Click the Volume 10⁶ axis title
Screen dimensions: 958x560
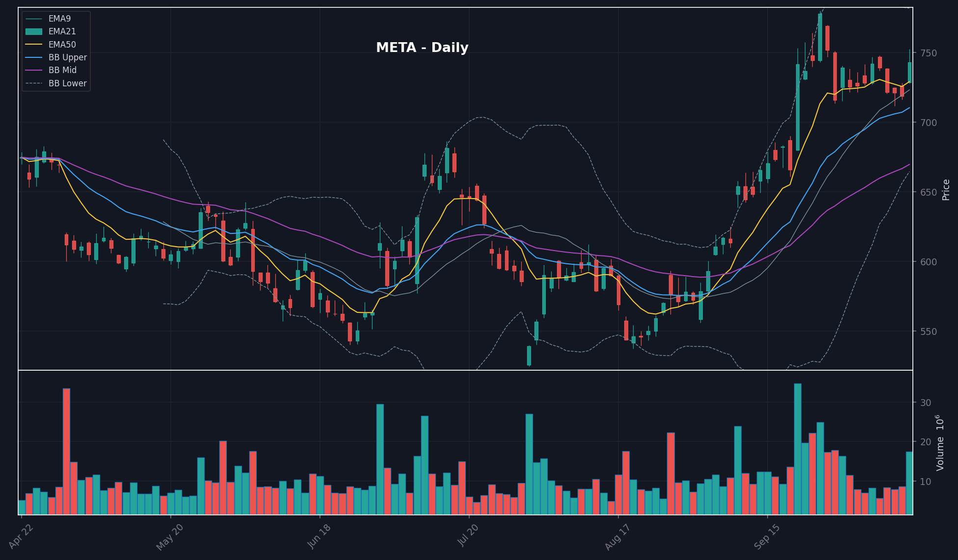coord(940,443)
